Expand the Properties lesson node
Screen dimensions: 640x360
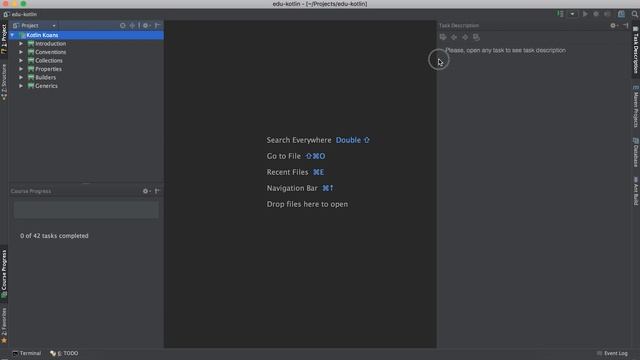pos(21,69)
